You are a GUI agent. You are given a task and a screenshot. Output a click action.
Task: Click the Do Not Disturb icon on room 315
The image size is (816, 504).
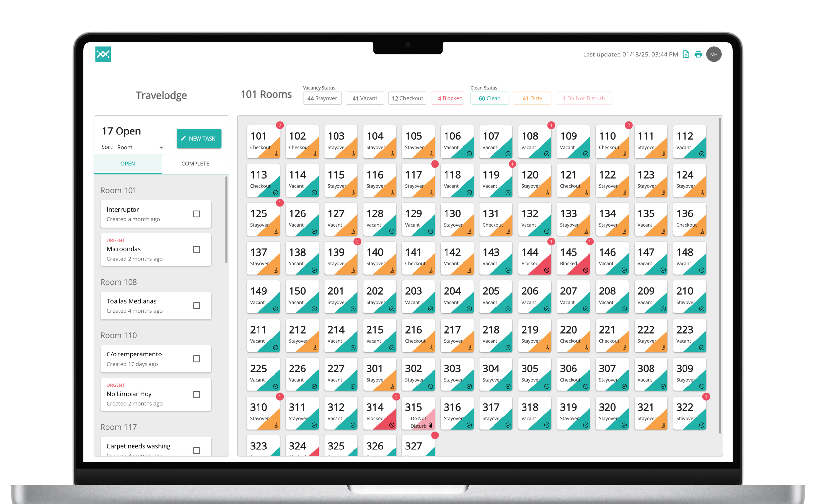tap(430, 425)
